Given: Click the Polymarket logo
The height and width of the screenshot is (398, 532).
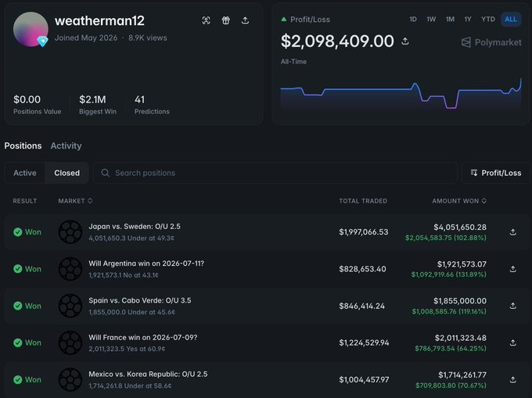Looking at the screenshot, I should [x=491, y=42].
